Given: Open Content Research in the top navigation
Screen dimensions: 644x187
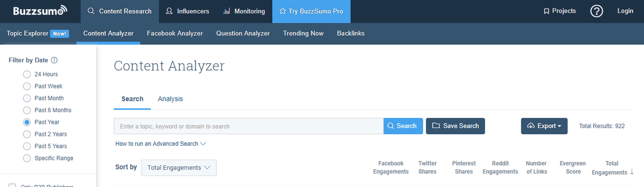Looking at the screenshot, I should point(120,11).
